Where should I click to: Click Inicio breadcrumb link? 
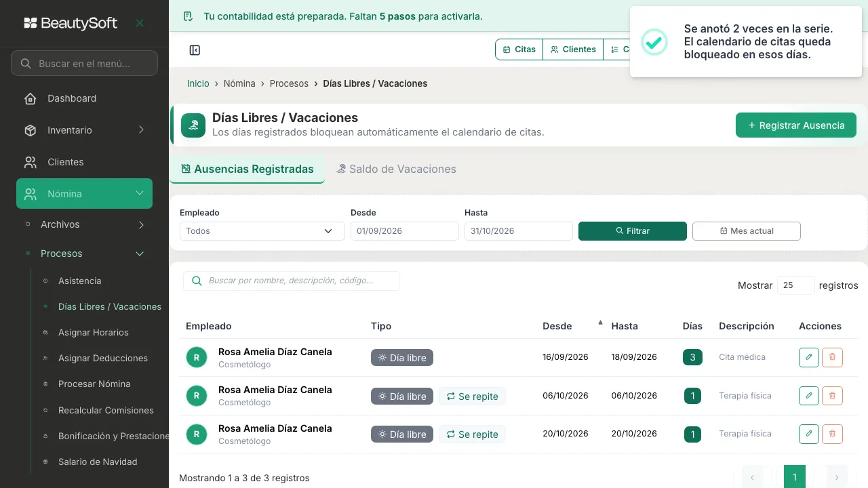click(x=198, y=83)
